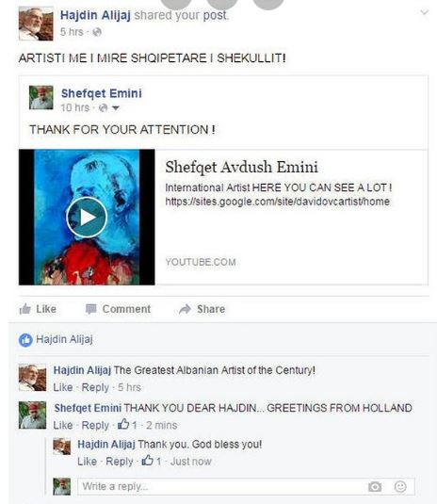Open audience selector arrow under Shefqet Emini
Screen dimensions: 437x504
(116, 108)
